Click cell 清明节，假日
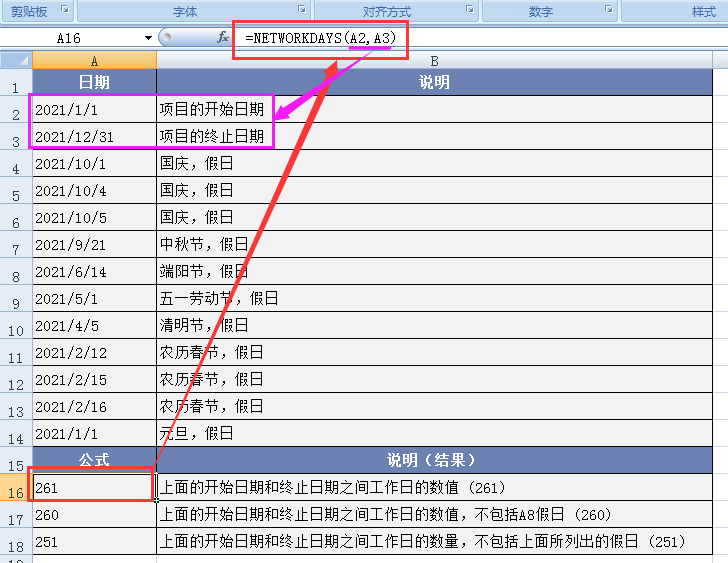This screenshot has width=728, height=563. (x=434, y=325)
